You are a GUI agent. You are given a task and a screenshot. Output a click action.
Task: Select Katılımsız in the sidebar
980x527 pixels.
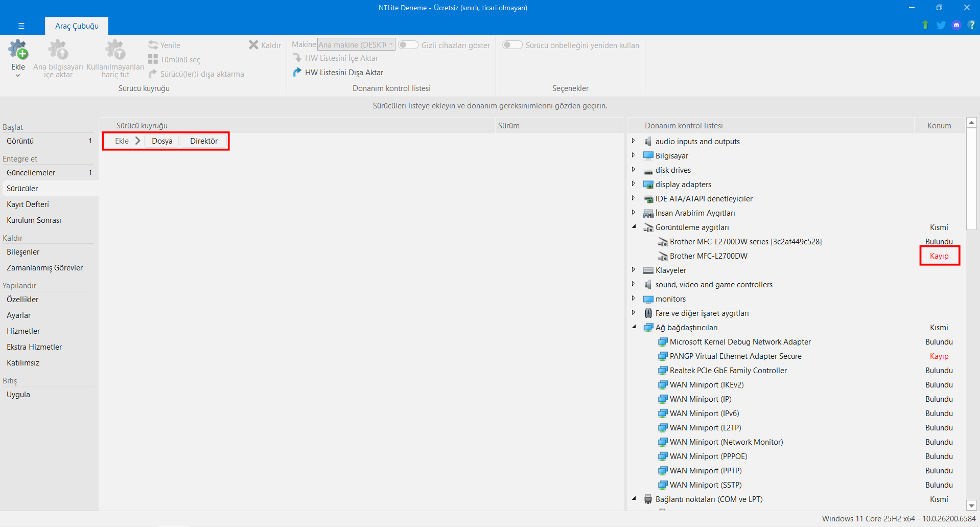click(49, 363)
